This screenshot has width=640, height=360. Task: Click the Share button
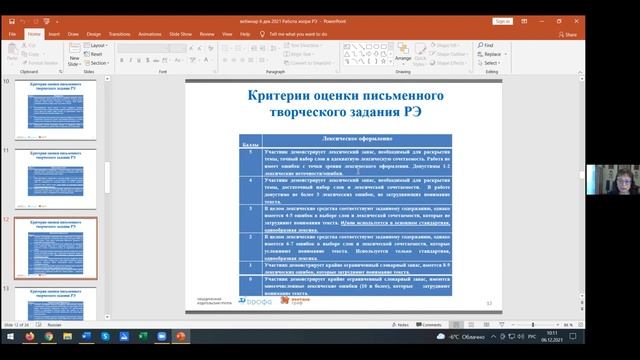coord(568,35)
